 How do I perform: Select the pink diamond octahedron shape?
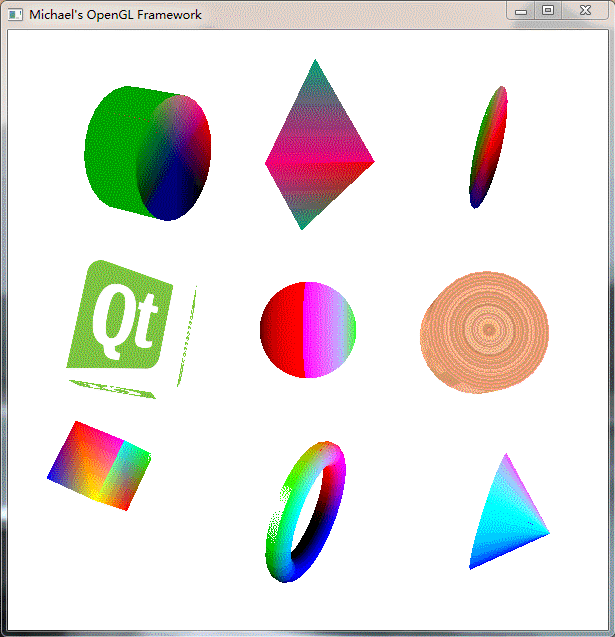pyautogui.click(x=319, y=145)
